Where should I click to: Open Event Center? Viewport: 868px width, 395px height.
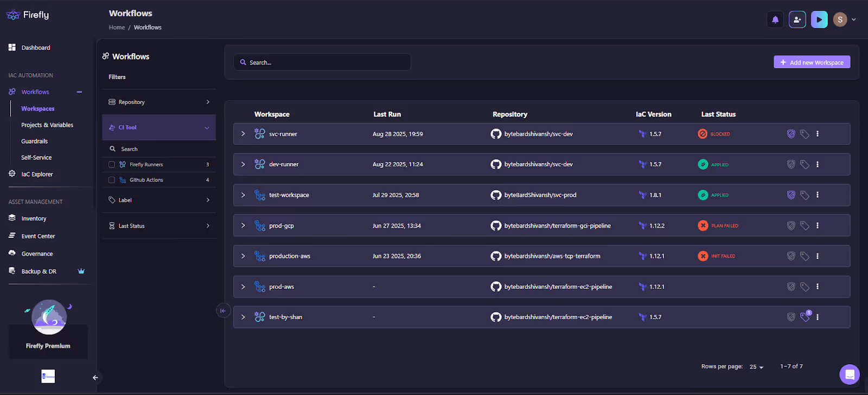38,236
